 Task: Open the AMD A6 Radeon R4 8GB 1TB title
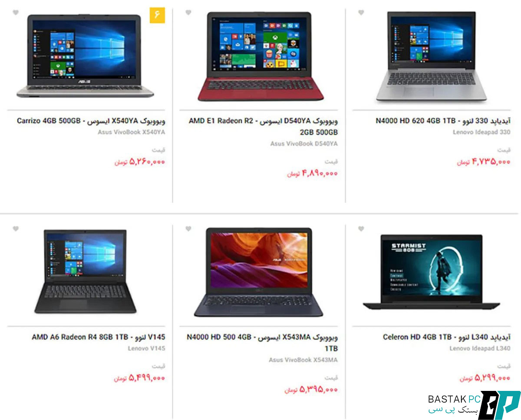pos(98,337)
